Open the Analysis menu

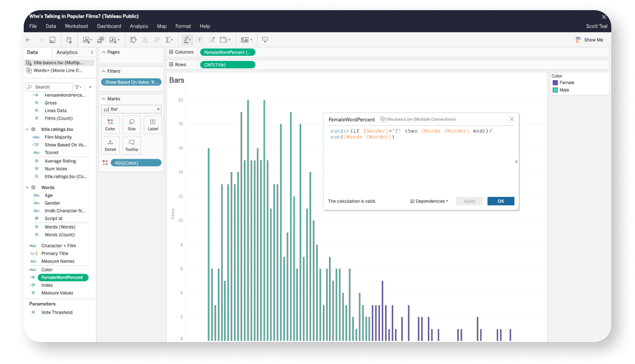[139, 26]
